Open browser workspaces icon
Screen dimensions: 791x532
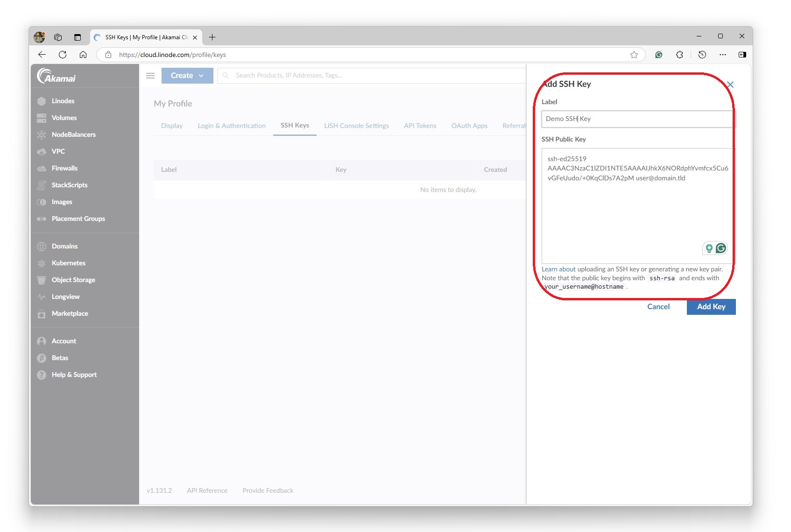pos(58,37)
